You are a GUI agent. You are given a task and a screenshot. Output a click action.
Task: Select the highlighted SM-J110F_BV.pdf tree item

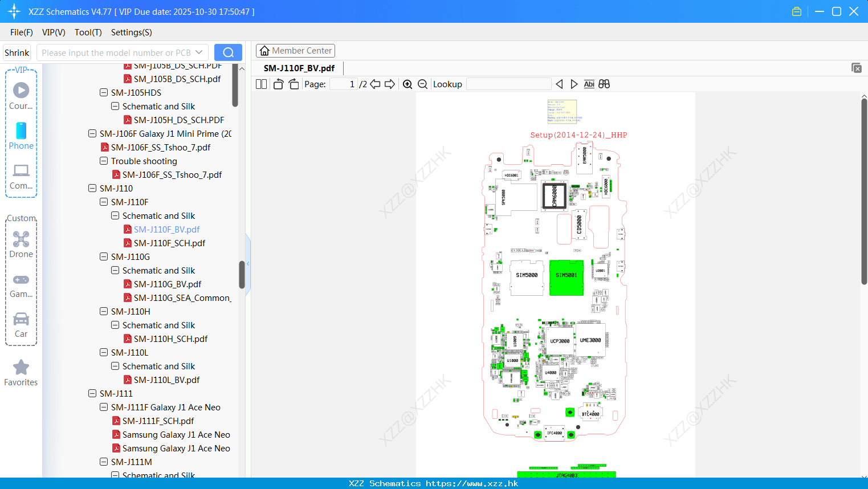[x=166, y=229]
